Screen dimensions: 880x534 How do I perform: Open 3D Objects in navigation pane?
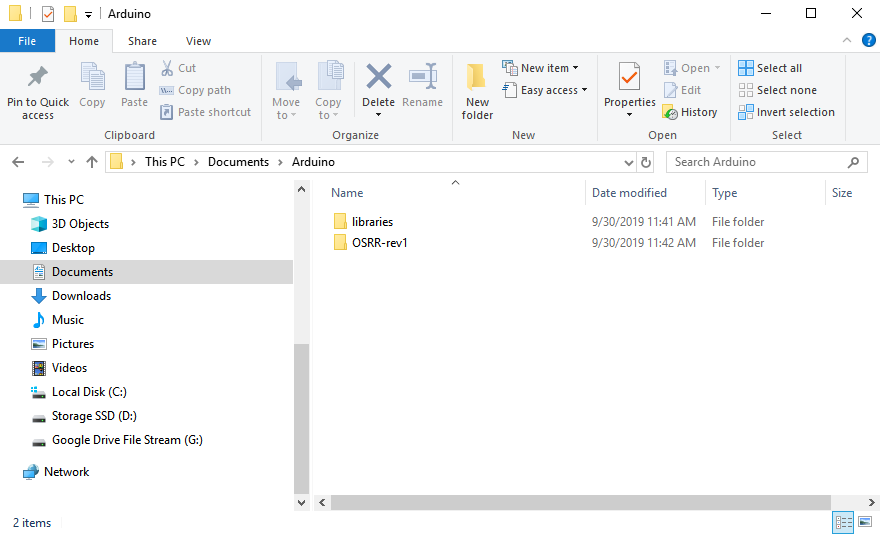pyautogui.click(x=70, y=223)
